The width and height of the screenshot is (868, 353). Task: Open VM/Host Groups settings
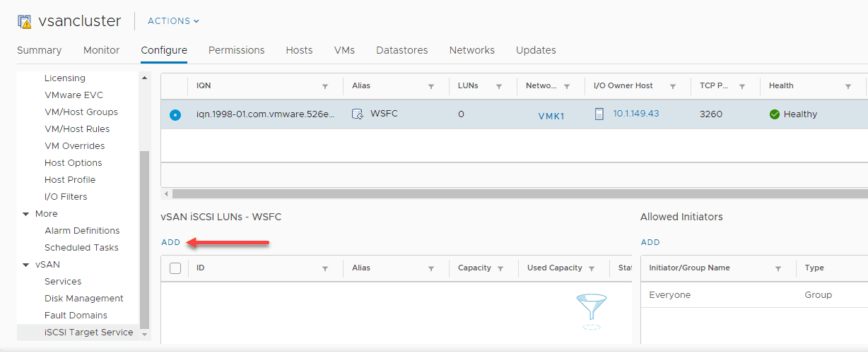[81, 112]
